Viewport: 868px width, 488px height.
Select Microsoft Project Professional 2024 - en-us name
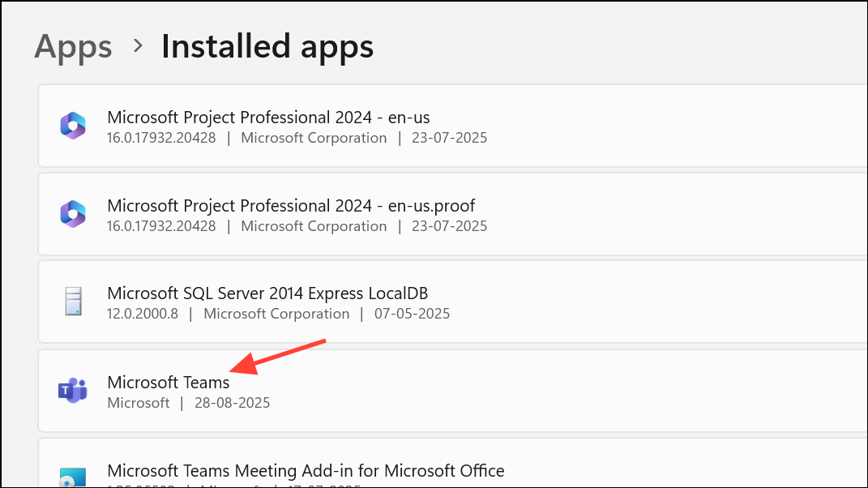[268, 117]
